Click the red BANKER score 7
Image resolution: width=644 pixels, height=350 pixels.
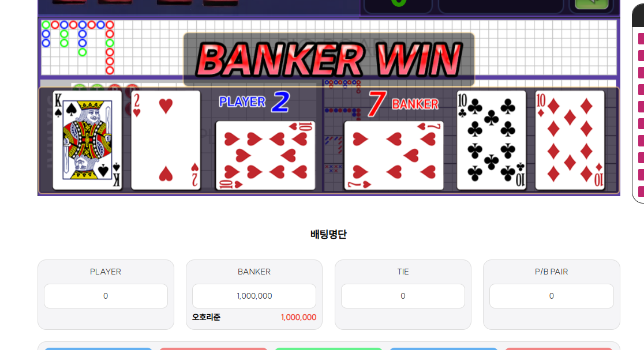377,103
